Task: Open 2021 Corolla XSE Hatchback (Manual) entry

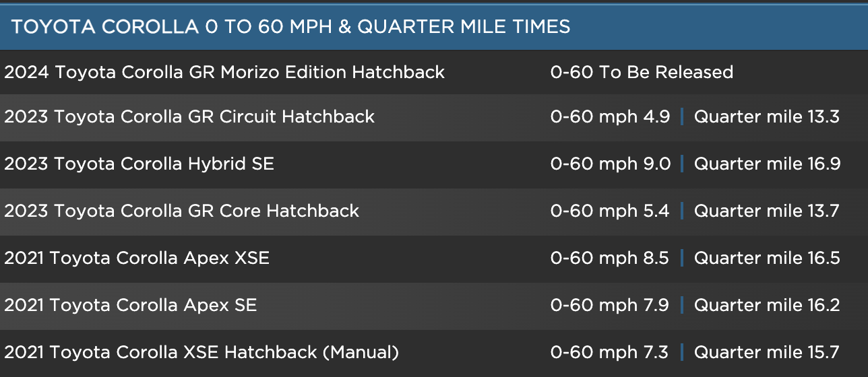Action: (201, 352)
